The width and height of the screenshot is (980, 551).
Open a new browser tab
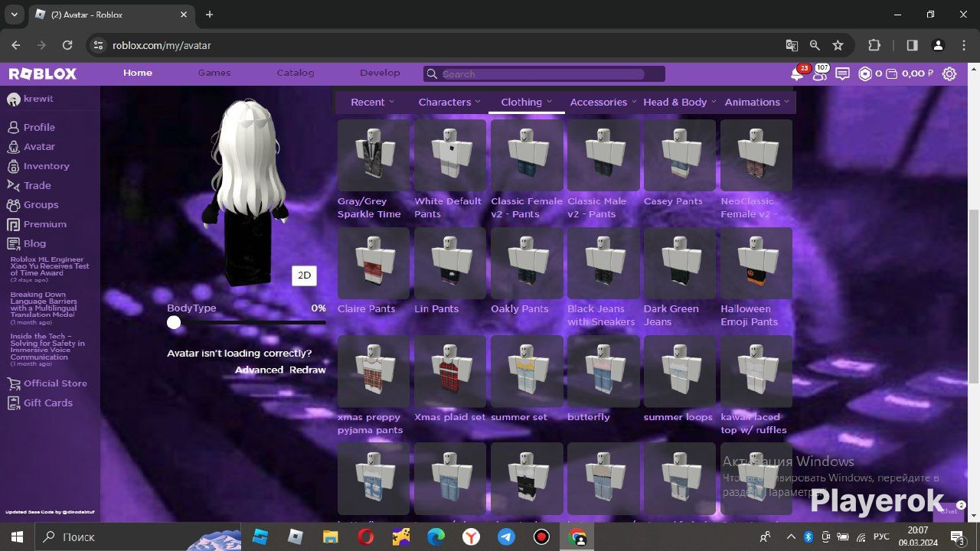[209, 15]
